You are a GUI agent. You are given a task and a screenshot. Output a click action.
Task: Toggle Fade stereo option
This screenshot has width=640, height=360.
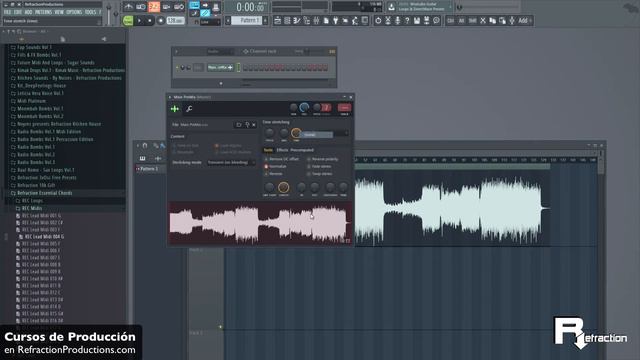coord(319,167)
